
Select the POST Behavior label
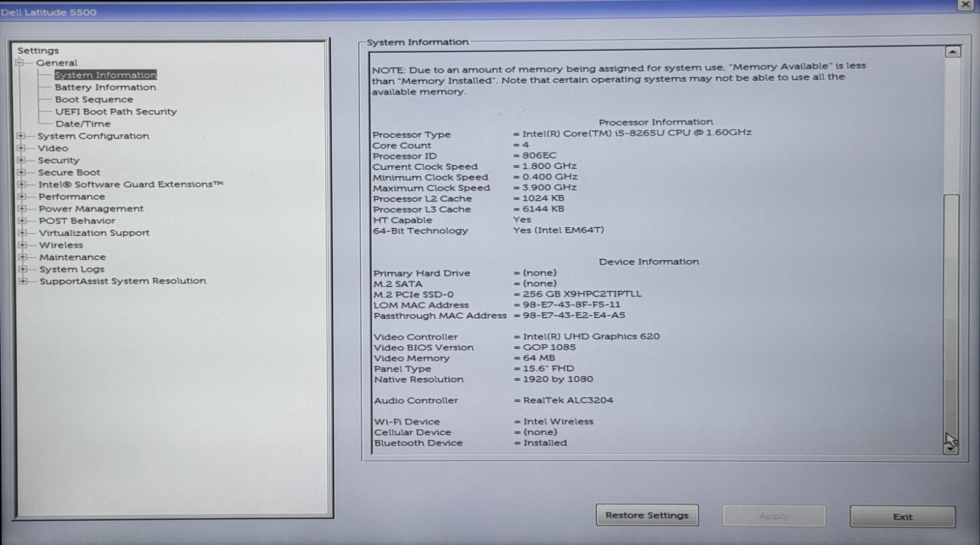point(77,221)
